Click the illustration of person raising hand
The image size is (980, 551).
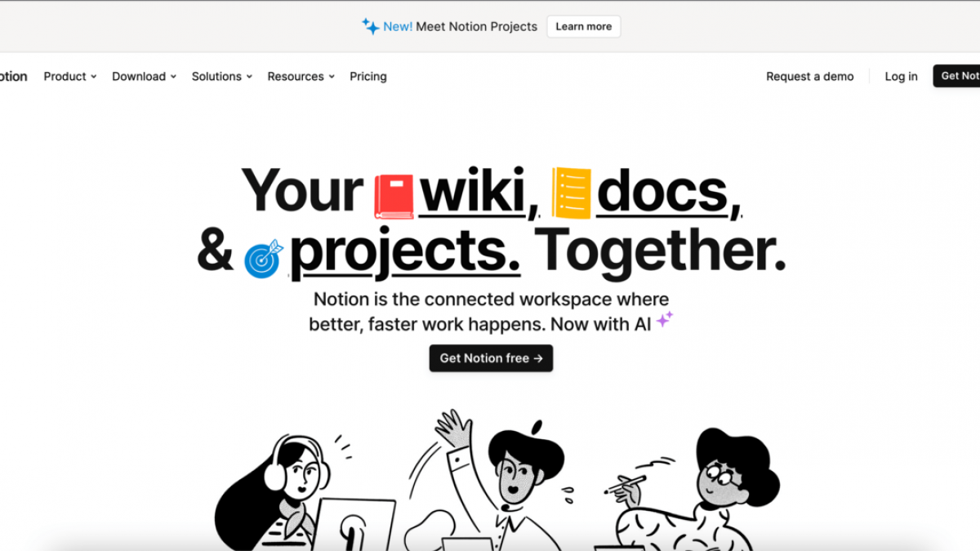[x=490, y=482]
